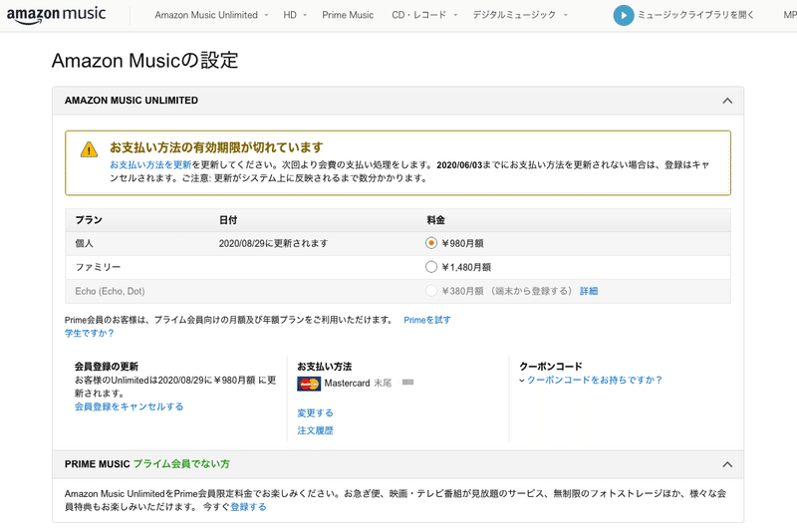Click the Mastercard 末尾 text
The width and height of the screenshot is (797, 532).
358,384
